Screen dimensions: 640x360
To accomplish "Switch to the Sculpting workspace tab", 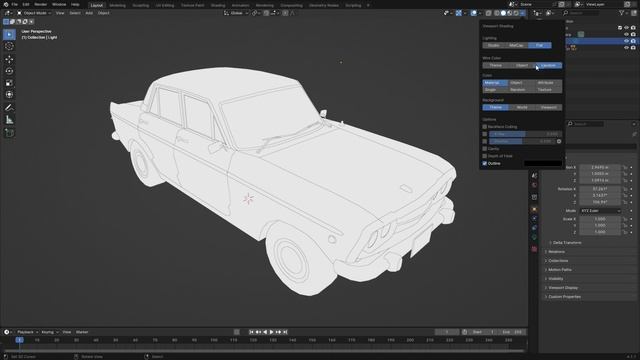I will point(141,5).
